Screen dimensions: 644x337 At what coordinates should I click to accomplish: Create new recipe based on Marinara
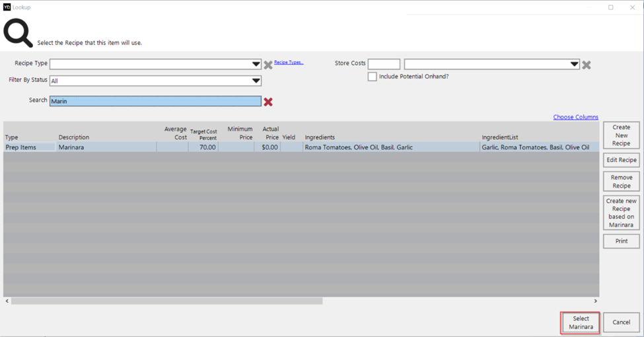[x=621, y=213]
